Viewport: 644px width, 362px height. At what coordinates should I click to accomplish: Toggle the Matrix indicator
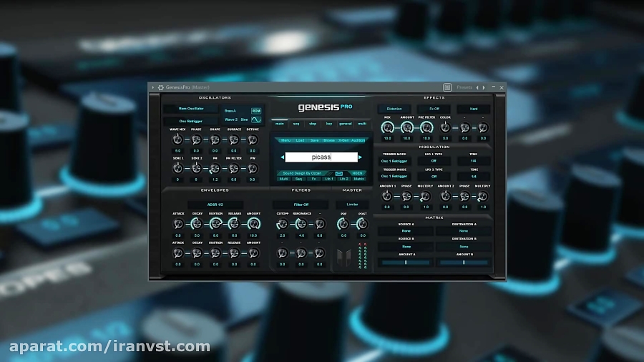[359, 179]
